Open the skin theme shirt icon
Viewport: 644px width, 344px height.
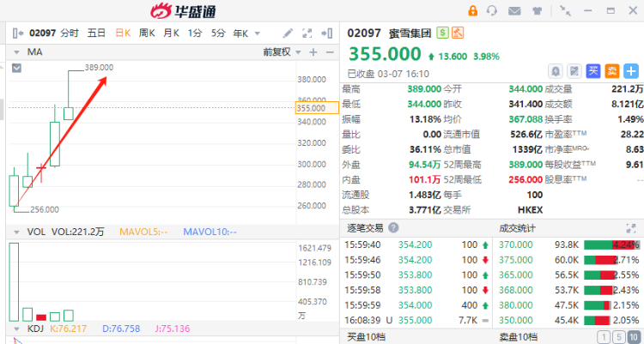point(536,11)
